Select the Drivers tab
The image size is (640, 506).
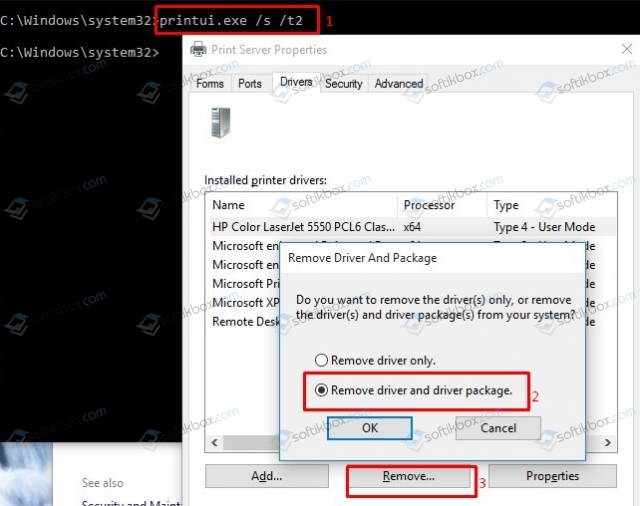pos(295,83)
